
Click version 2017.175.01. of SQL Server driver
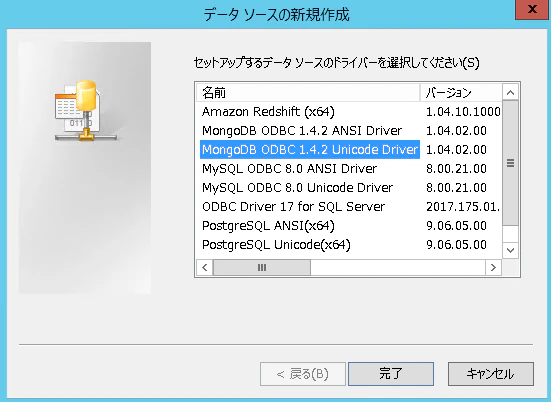463,207
